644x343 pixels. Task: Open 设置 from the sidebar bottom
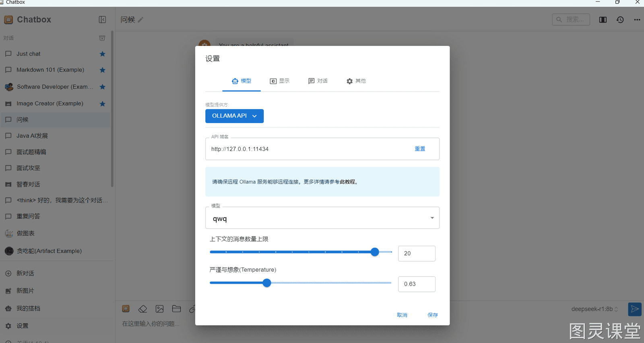click(x=57, y=326)
